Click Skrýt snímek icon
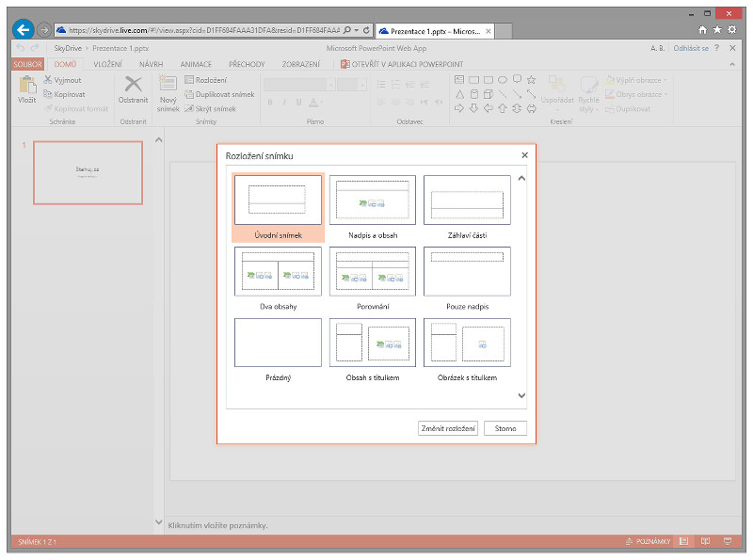Viewport: 753px width, 560px height. point(189,108)
